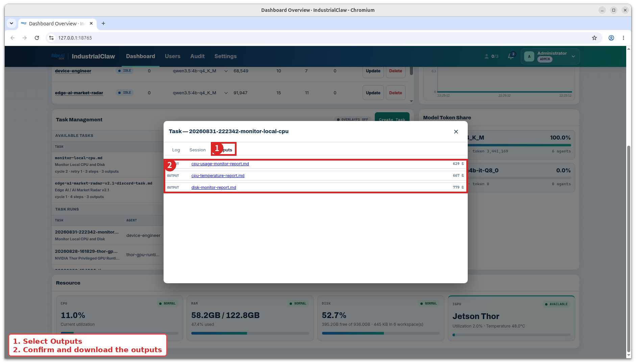Close the task details dialog
Image resolution: width=636 pixels, height=364 pixels.
(x=456, y=132)
